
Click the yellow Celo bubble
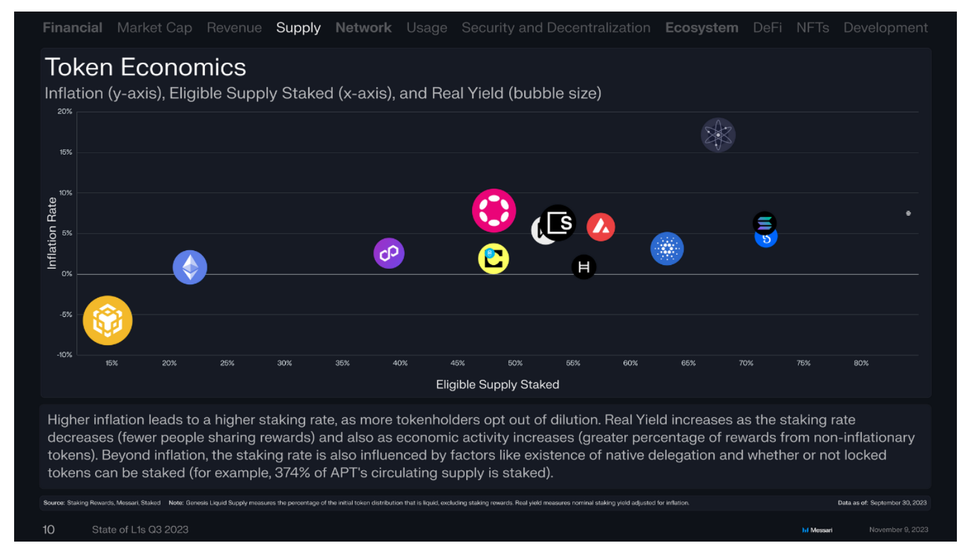pos(494,259)
